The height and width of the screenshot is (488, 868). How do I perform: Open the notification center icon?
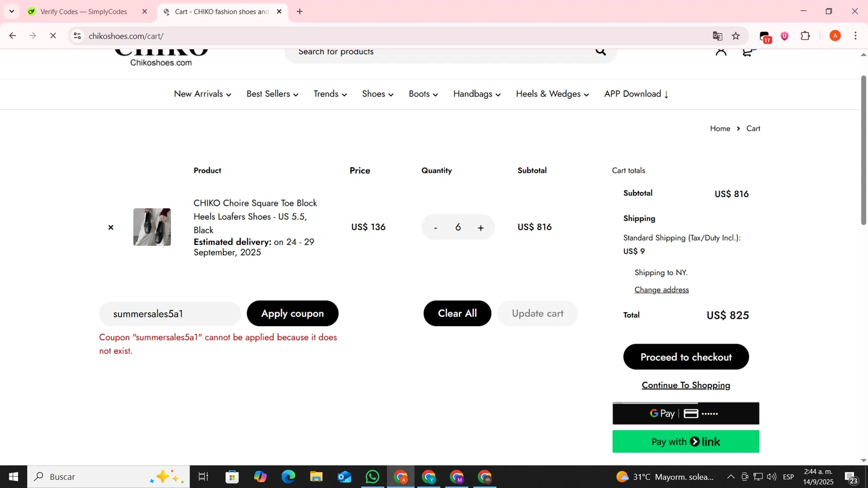point(851,478)
